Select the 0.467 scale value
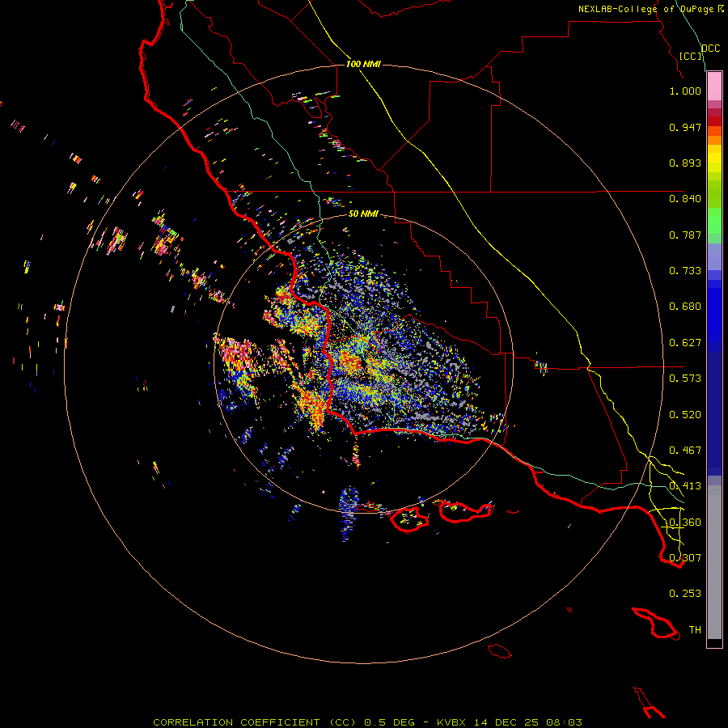Image resolution: width=728 pixels, height=728 pixels. pyautogui.click(x=685, y=451)
